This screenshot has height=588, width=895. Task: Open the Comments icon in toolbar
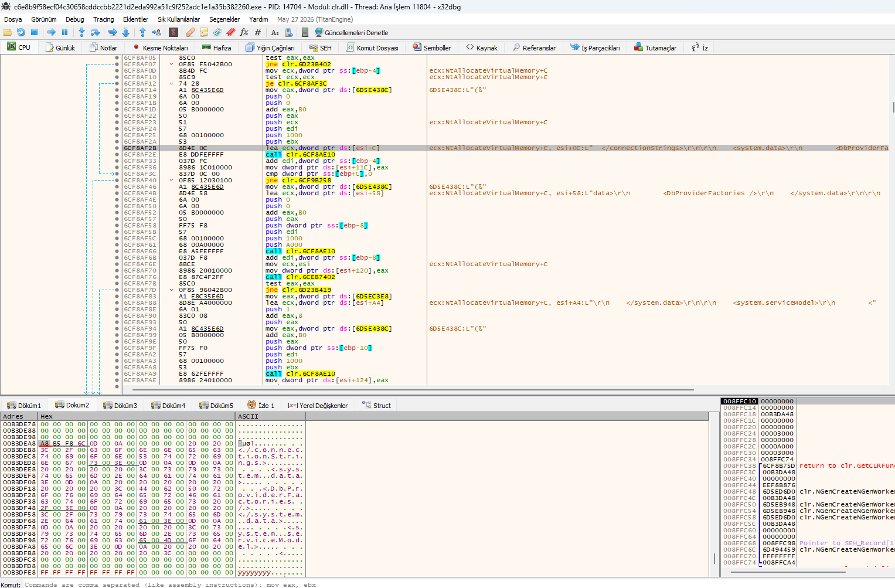(204, 32)
